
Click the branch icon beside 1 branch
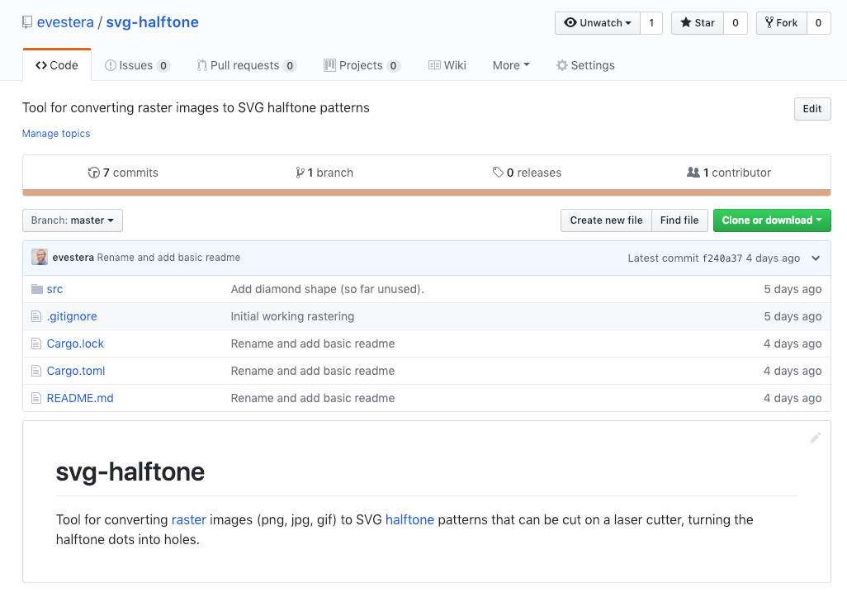coord(300,173)
